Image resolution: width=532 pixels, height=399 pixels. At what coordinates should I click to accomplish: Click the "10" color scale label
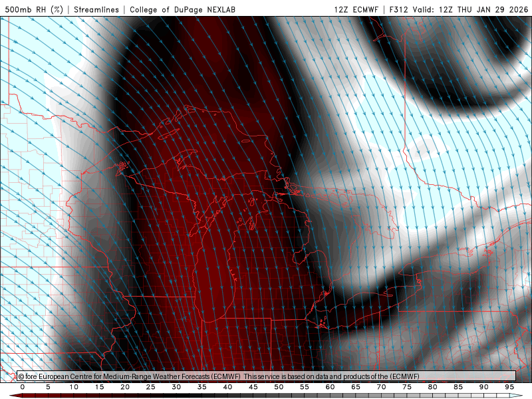[74, 387]
